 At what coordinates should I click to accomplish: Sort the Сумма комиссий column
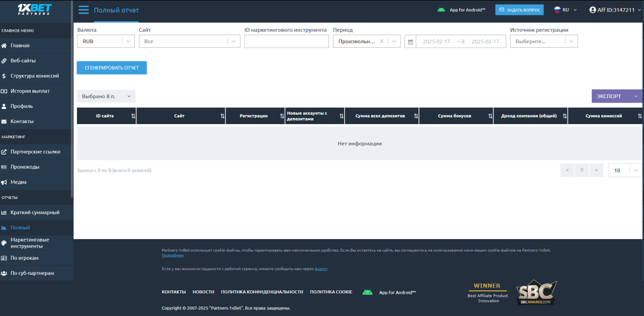639,116
